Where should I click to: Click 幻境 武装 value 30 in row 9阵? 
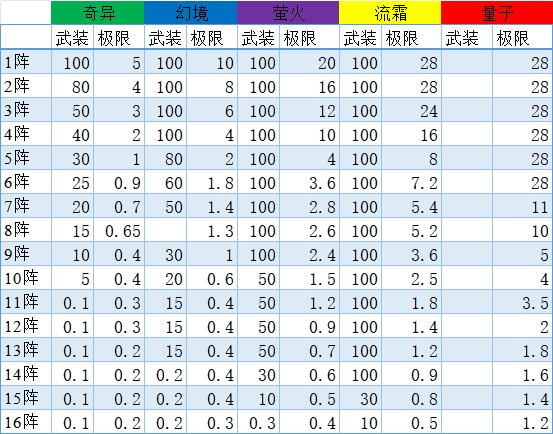165,254
